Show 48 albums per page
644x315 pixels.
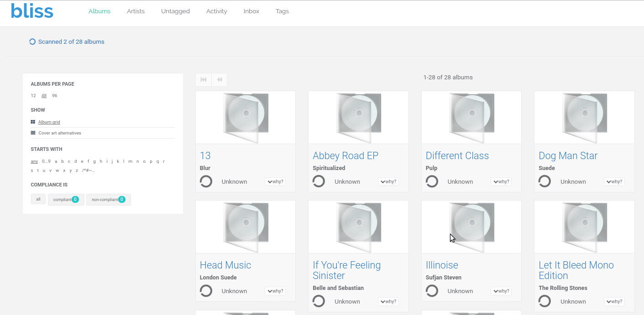pos(44,96)
